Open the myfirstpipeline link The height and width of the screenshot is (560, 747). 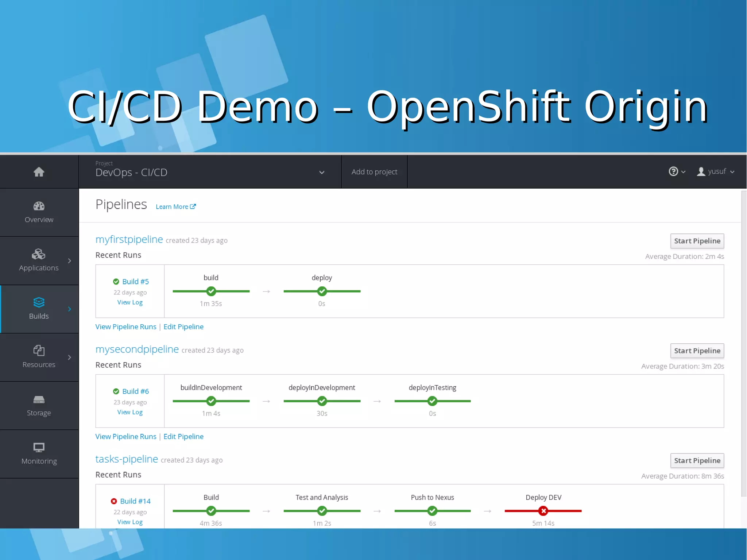click(x=129, y=239)
